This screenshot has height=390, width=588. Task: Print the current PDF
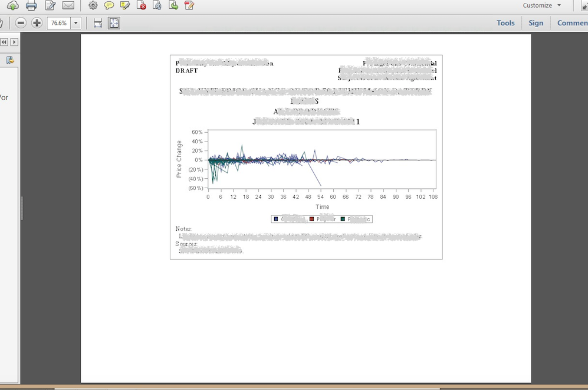[31, 6]
